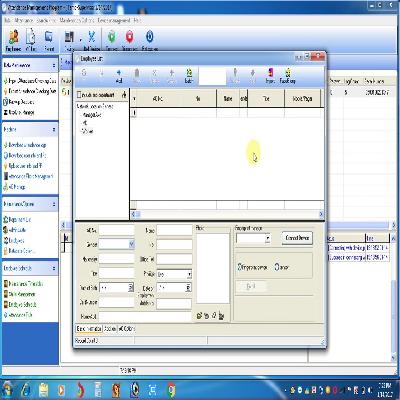Click the Report icon in main toolbar
The height and width of the screenshot is (400, 400).
49,40
